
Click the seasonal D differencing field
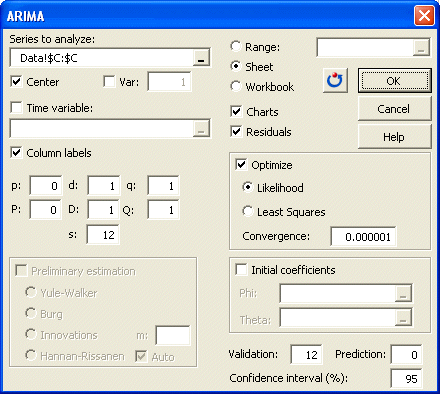point(103,210)
